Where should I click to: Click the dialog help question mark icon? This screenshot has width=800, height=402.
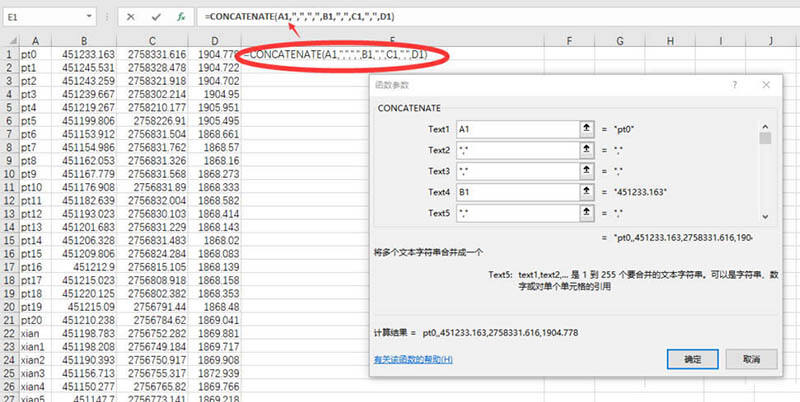[735, 85]
